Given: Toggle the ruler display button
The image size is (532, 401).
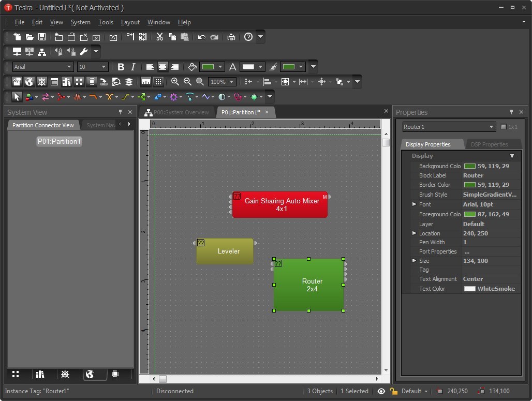Looking at the screenshot, I should click(146, 81).
